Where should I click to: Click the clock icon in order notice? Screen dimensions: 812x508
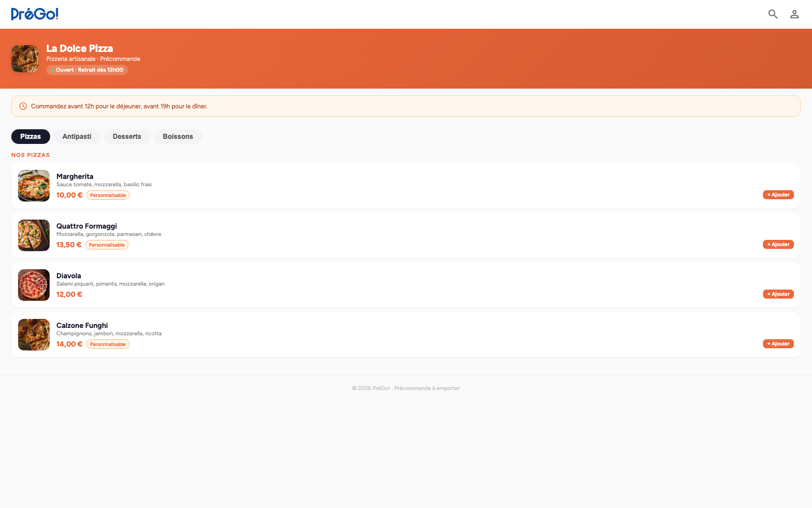click(x=23, y=106)
